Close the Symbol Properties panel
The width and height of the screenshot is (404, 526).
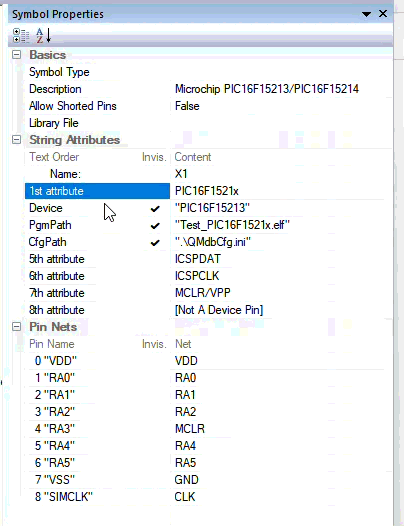click(383, 14)
